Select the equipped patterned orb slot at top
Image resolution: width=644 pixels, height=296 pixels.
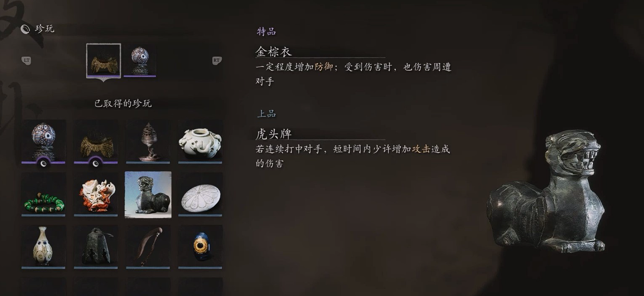point(140,61)
